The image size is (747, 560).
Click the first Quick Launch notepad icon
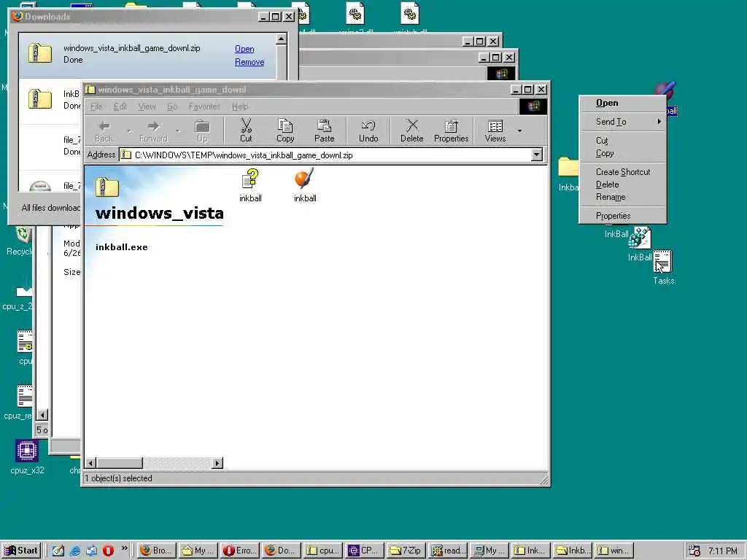pos(58,551)
